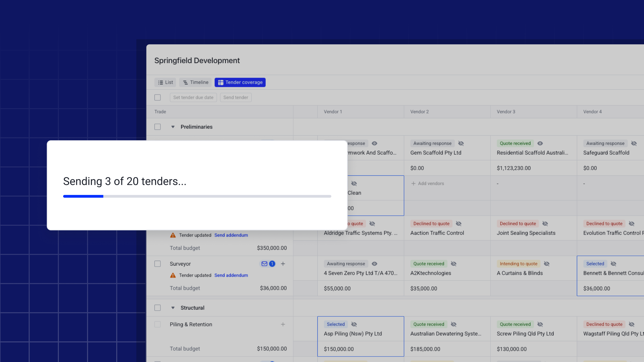Click eye icon for 4 Seven Zero Pty Ltd

pyautogui.click(x=374, y=264)
